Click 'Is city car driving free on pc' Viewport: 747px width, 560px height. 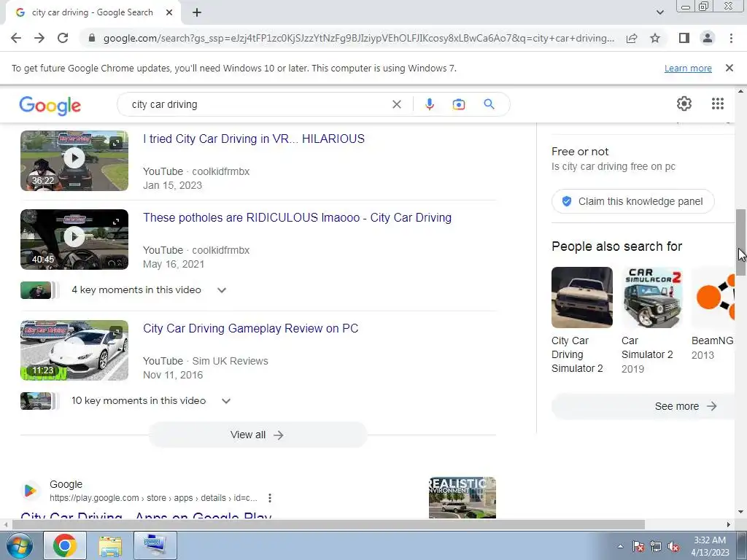(613, 167)
